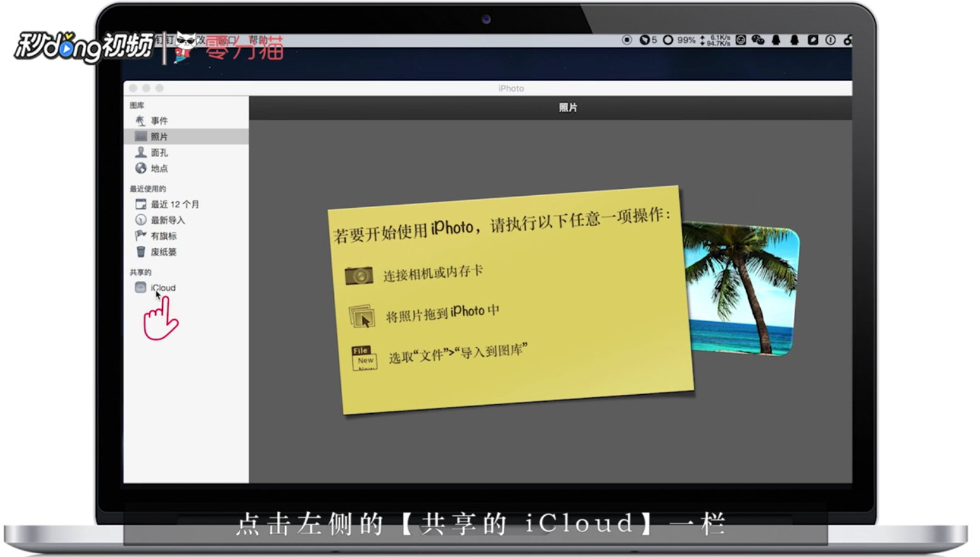
Task: Click iCloud under 共享的 section
Action: click(186, 288)
